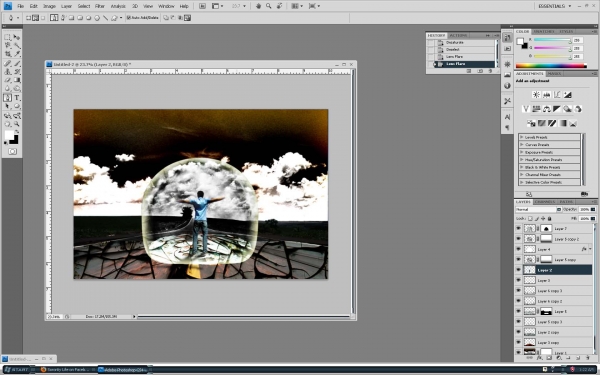Select the Zoom tool in toolbox
This screenshot has height=375, width=600.
click(x=17, y=124)
